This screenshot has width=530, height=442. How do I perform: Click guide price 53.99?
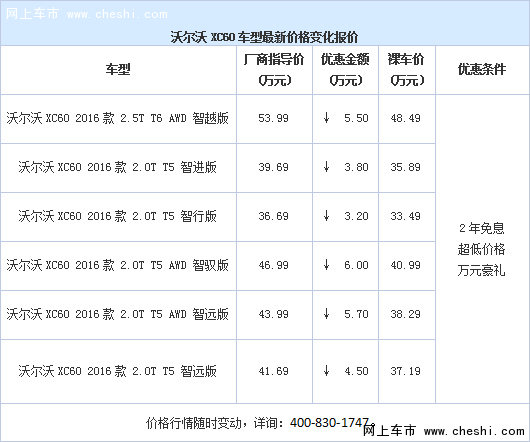point(273,118)
